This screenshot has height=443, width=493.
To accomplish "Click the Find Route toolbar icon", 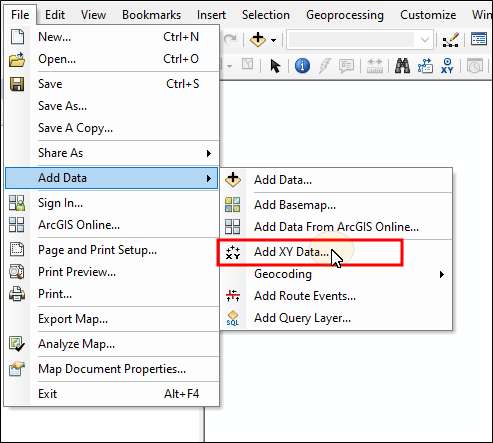I will (425, 66).
